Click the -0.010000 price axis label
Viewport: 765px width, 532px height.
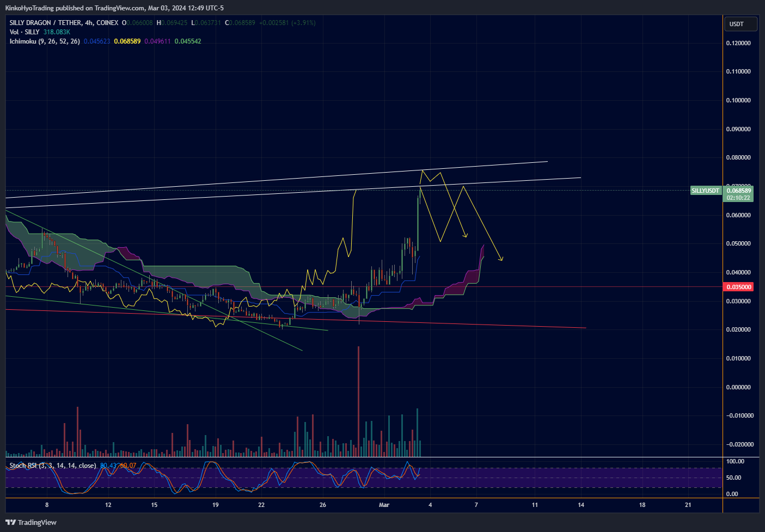[x=740, y=415]
